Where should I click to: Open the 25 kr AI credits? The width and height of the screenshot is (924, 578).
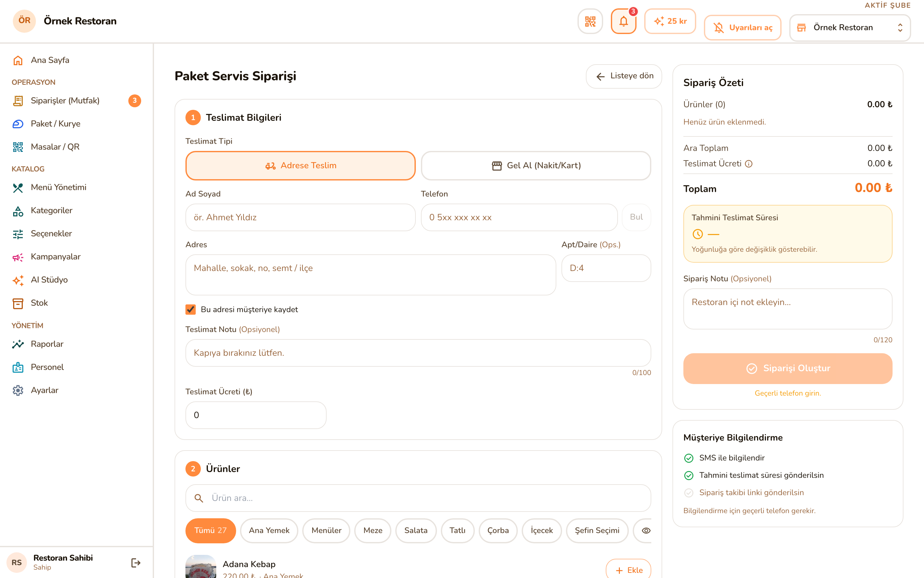tap(670, 21)
